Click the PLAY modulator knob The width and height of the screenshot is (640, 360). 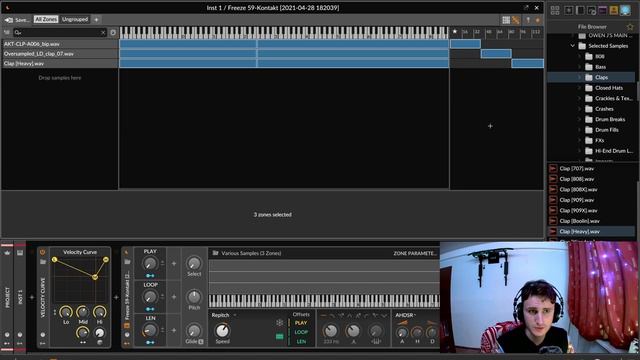tap(150, 264)
